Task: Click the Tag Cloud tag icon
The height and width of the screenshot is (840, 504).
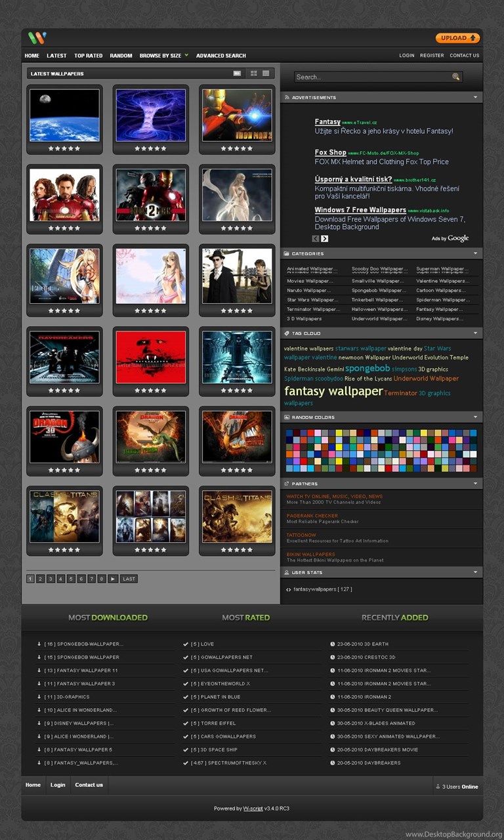Action: tap(287, 333)
